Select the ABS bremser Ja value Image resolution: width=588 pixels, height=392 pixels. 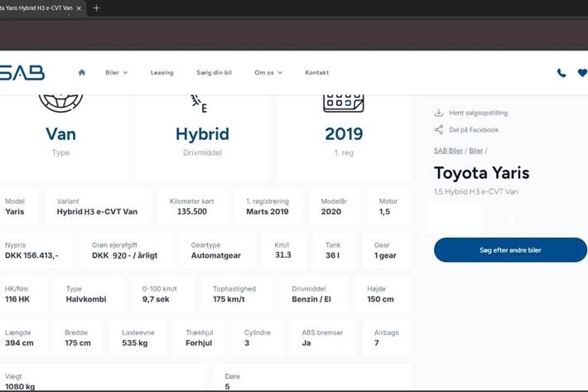pyautogui.click(x=306, y=343)
